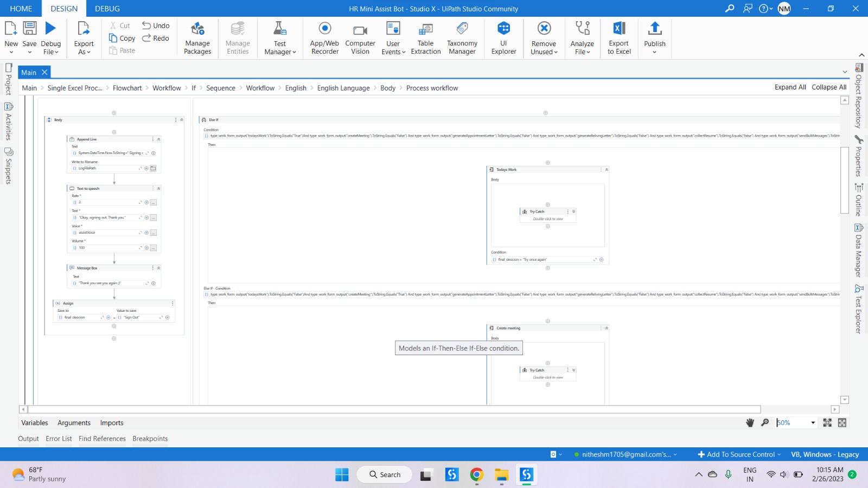This screenshot has width=868, height=488.
Task: Click Remove Unused in the ribbon
Action: (544, 38)
